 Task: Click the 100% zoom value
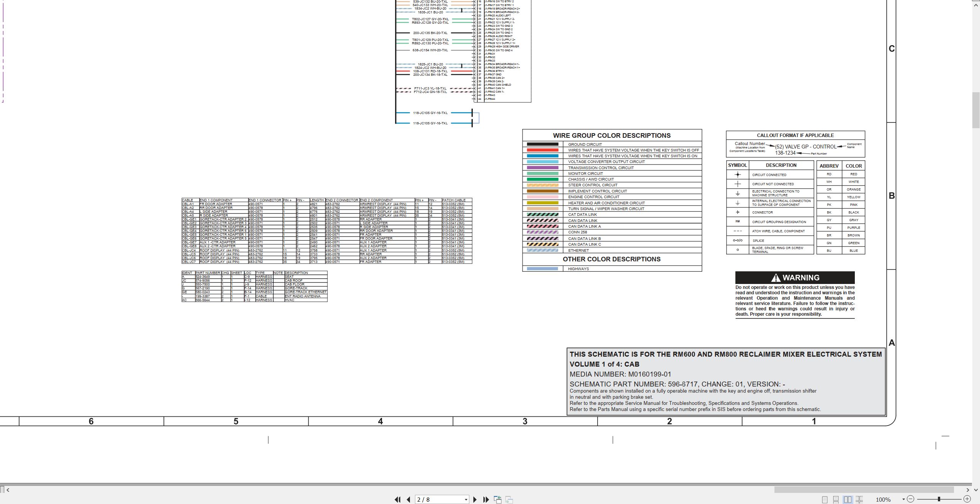(883, 499)
